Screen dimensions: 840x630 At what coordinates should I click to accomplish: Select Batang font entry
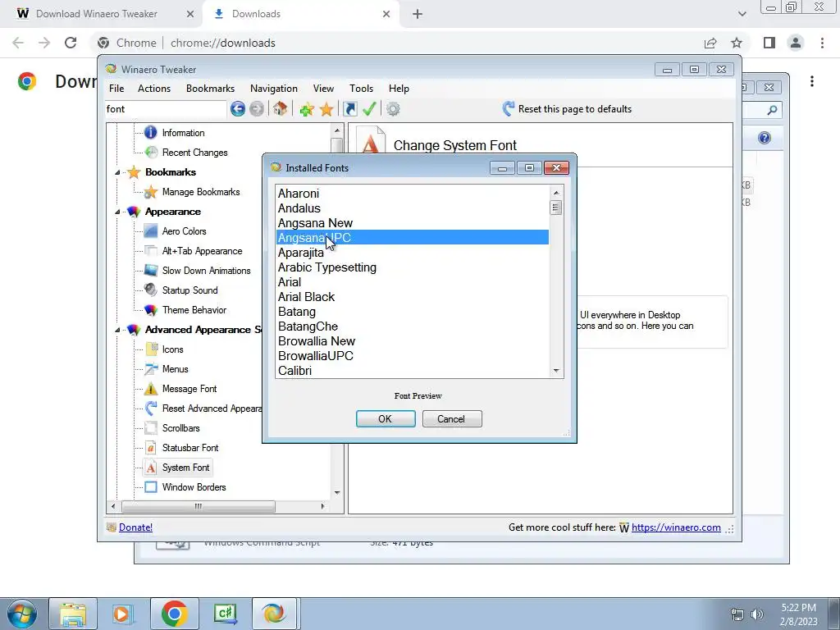(x=412, y=312)
